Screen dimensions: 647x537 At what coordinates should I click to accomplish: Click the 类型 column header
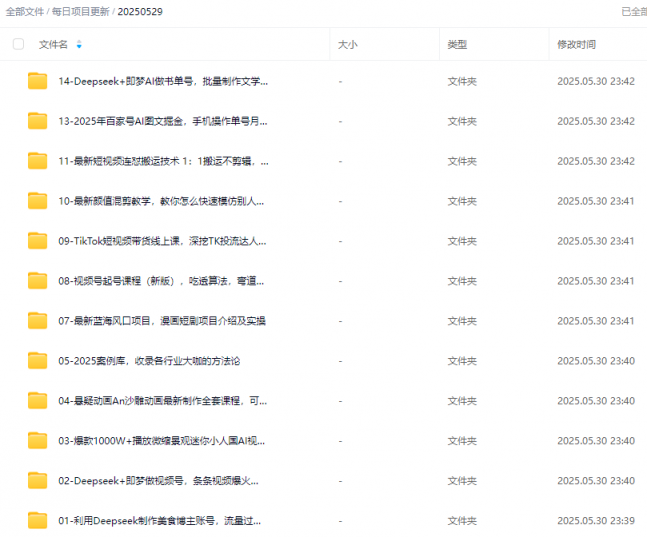pos(456,44)
